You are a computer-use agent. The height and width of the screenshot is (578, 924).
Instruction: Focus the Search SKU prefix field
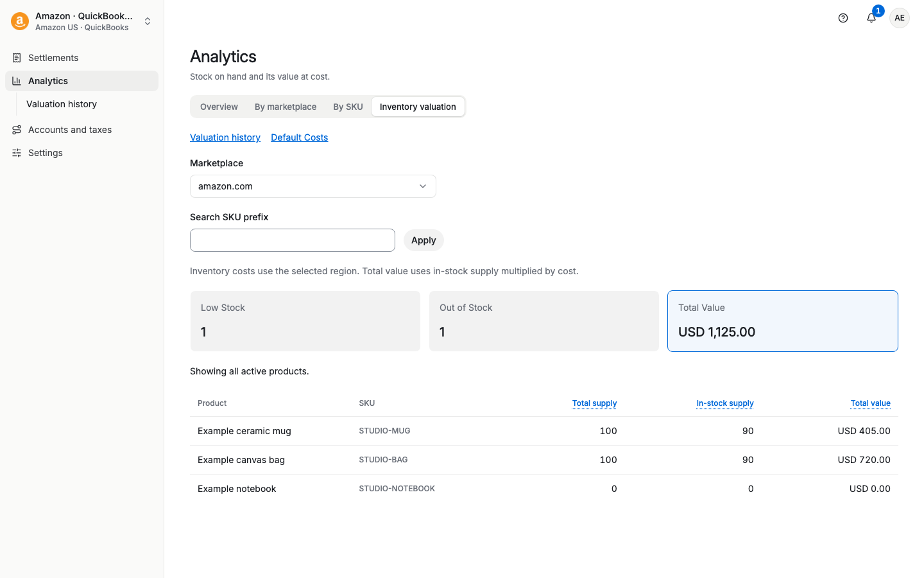point(293,240)
